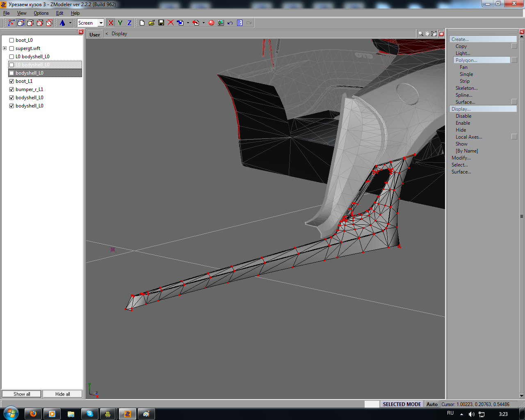Expand the supergt.wft tree node

coord(5,48)
